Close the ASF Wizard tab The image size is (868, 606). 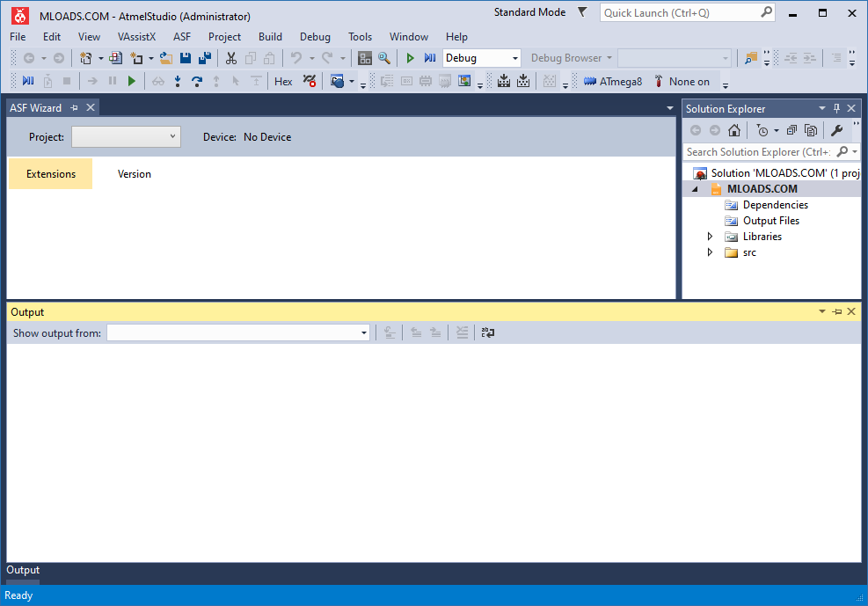(91, 108)
